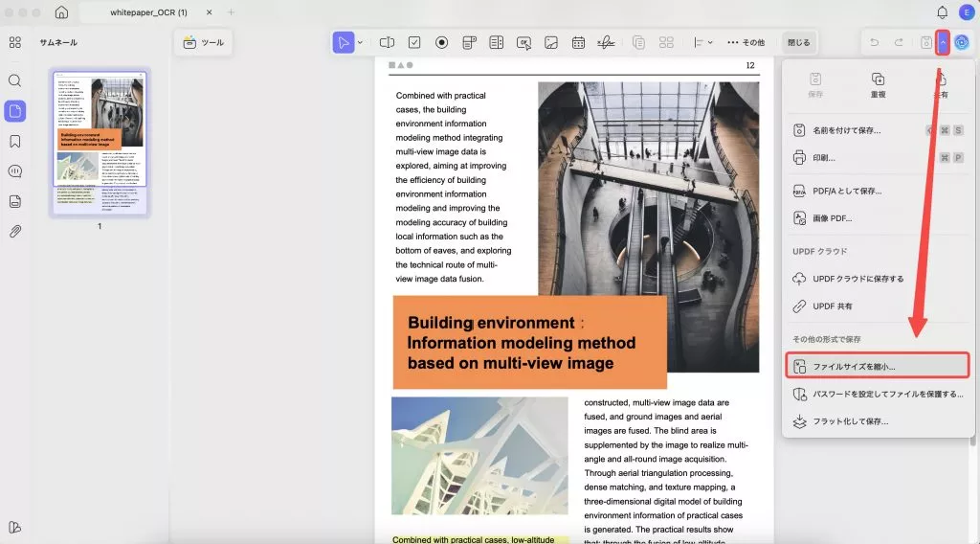Open the align options dropdown
The width and height of the screenshot is (980, 544).
702,42
